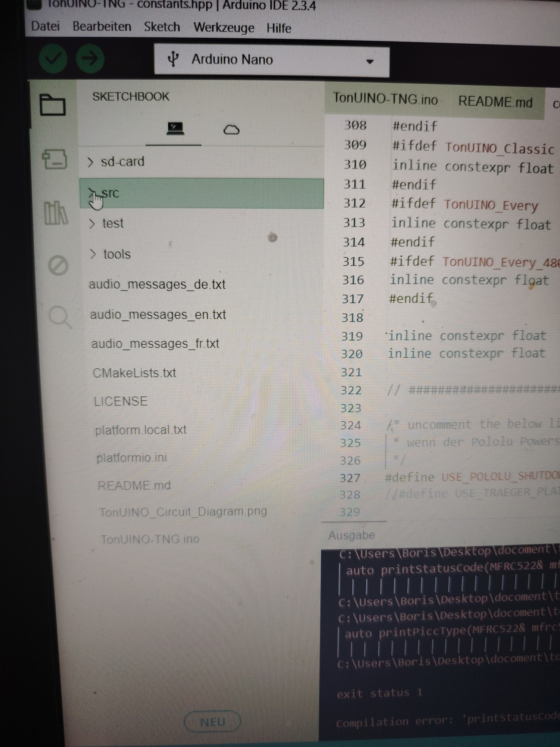Switch to the TonUINO-TNG.ino tab
The image size is (560, 747).
(x=385, y=99)
